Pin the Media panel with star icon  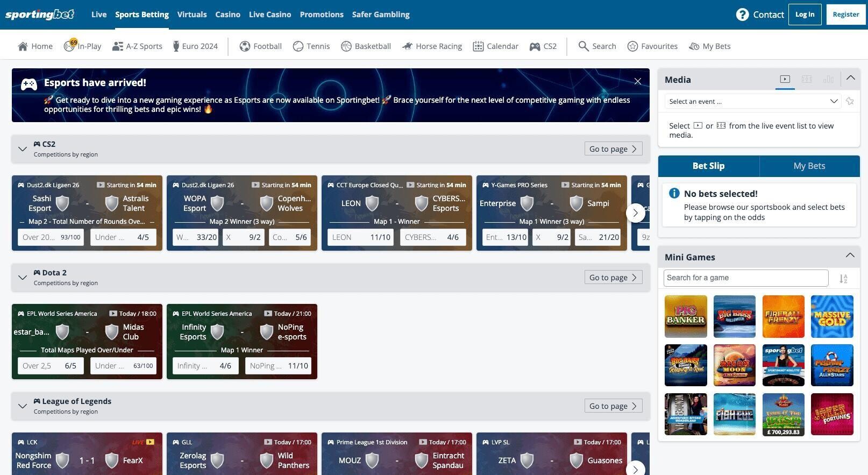point(850,101)
